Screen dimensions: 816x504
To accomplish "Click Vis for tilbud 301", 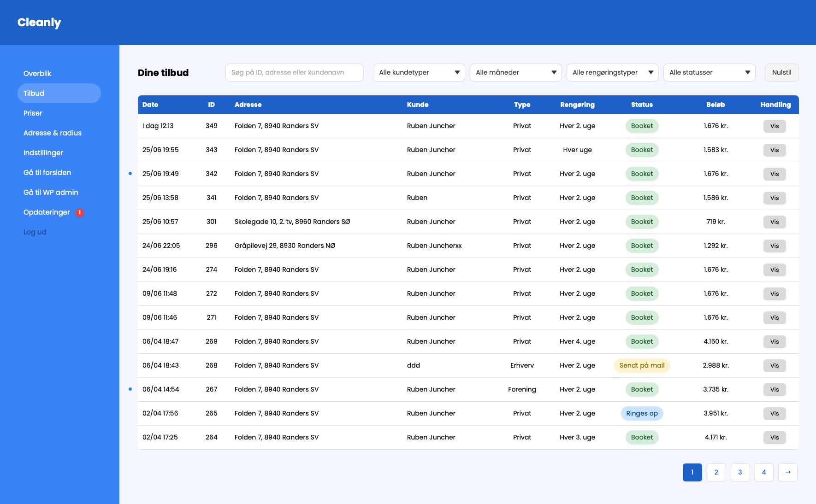I will tap(774, 222).
